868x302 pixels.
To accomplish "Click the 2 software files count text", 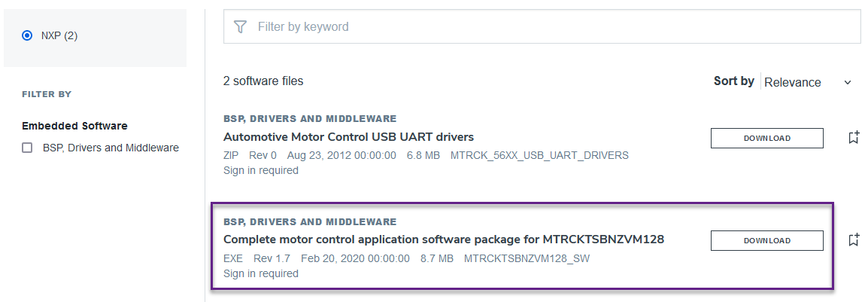I will [x=263, y=81].
